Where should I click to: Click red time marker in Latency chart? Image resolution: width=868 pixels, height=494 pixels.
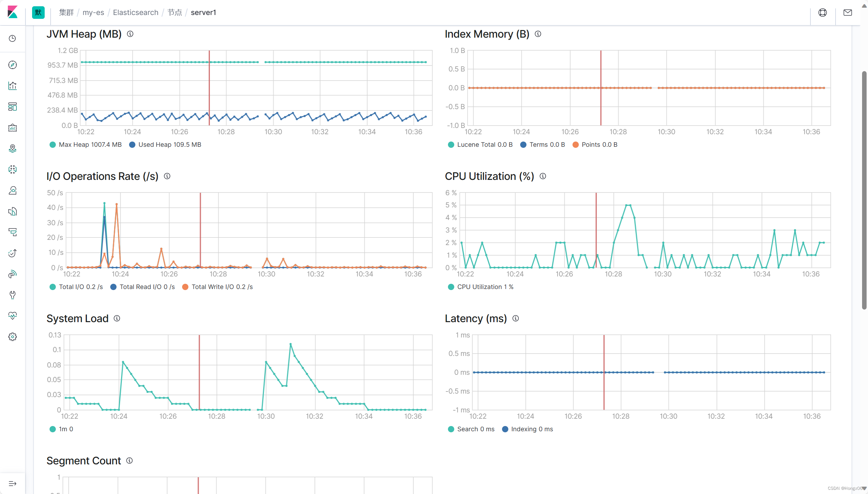(604, 372)
